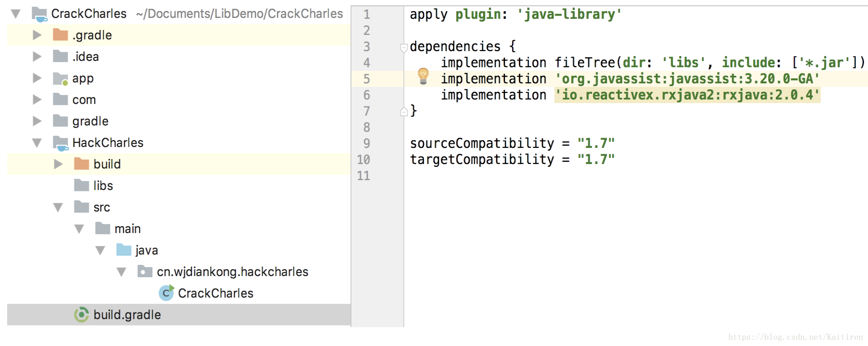
Task: Select the cn.wjdiankong.hackcharles package label
Action: coord(232,272)
